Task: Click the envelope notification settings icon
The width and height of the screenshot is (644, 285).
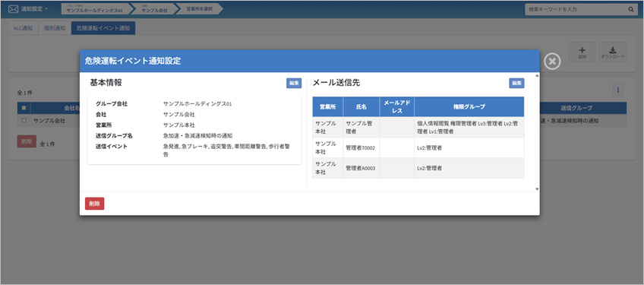Action: 13,9
